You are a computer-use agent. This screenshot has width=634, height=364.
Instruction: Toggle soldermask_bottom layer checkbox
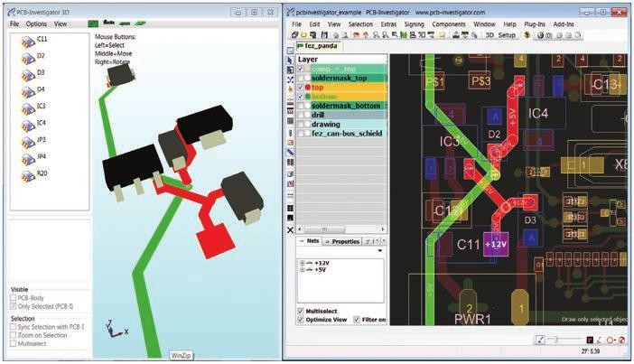click(x=301, y=106)
